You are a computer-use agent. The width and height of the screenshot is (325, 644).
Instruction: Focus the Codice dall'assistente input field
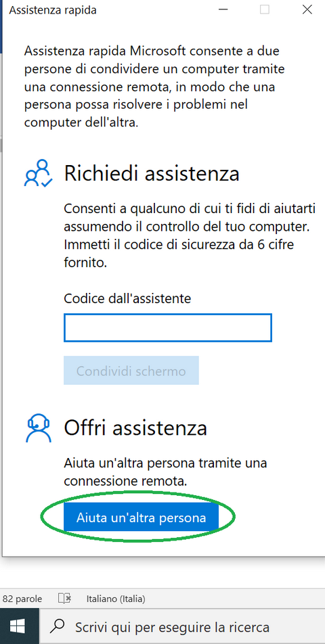click(x=168, y=327)
